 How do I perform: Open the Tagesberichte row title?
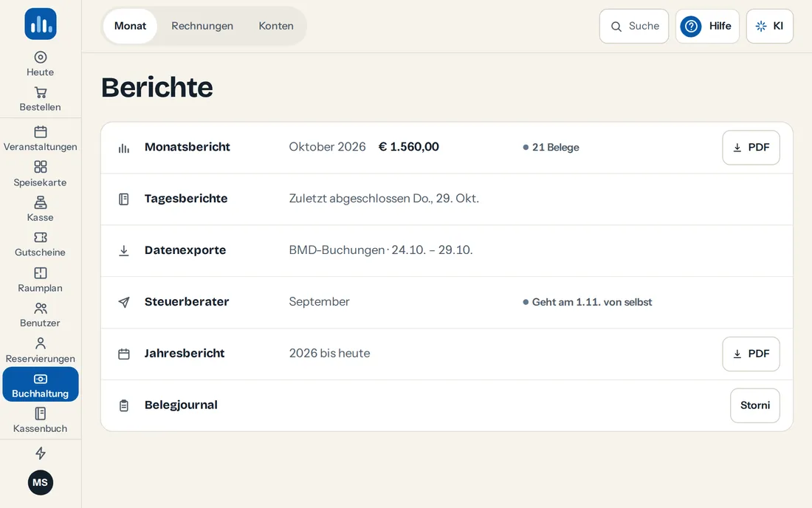[186, 199]
